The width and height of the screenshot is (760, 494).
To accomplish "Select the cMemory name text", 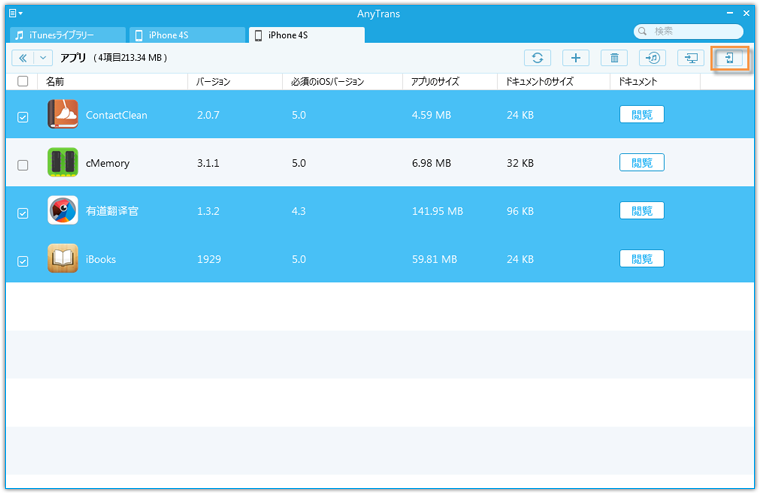I will point(108,163).
